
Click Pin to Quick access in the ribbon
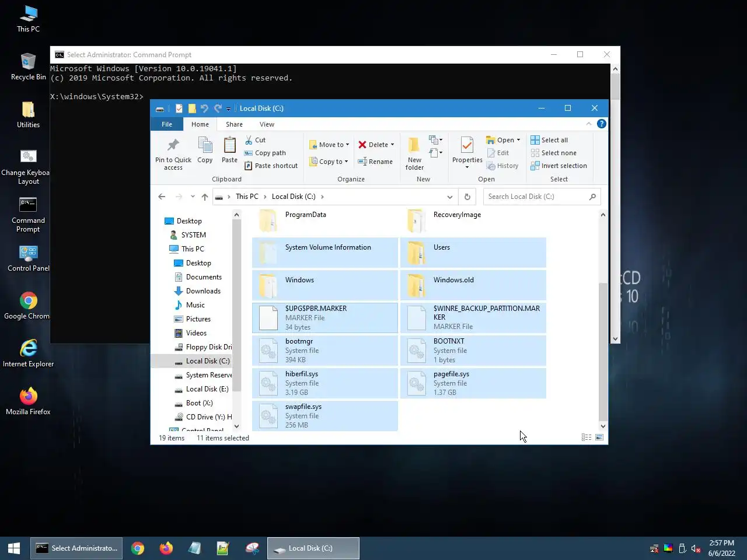[x=173, y=154]
